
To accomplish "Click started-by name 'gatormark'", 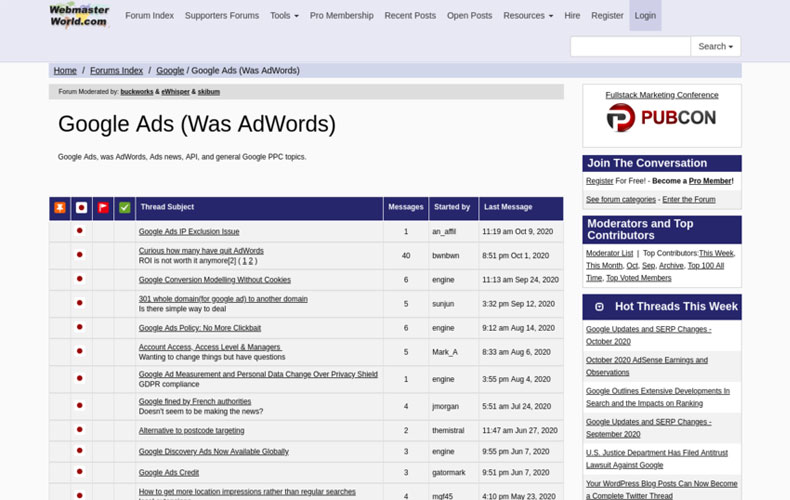I will [x=448, y=473].
